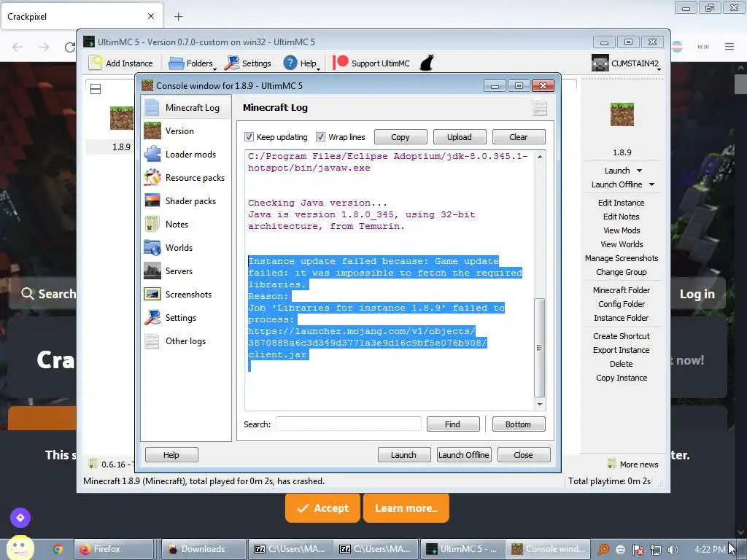
Task: Click Manage Screenshots
Action: (622, 257)
